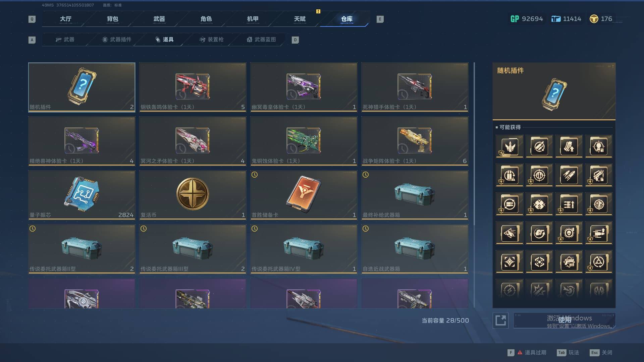Select the 鬼铜蚀体验卡 green weapon card
Image resolution: width=644 pixels, height=362 pixels.
(304, 141)
